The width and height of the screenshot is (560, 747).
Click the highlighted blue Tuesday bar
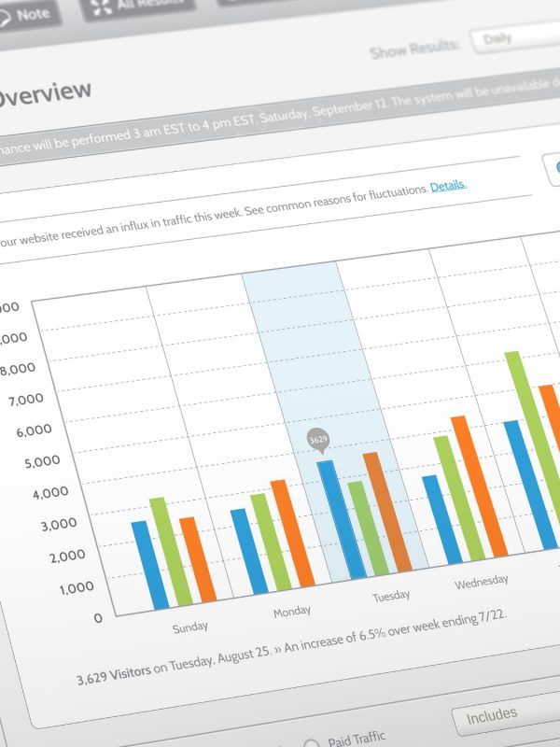point(341,520)
